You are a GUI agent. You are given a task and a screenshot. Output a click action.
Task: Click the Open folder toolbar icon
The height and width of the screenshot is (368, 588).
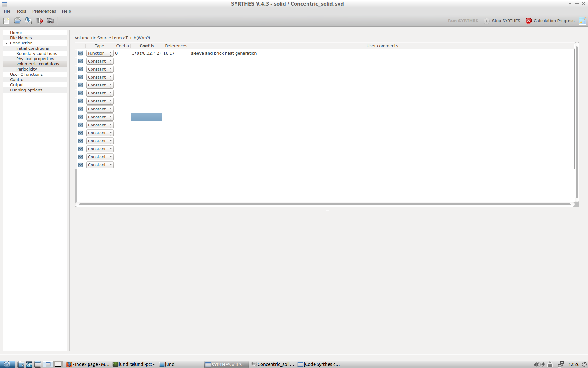[x=17, y=21]
